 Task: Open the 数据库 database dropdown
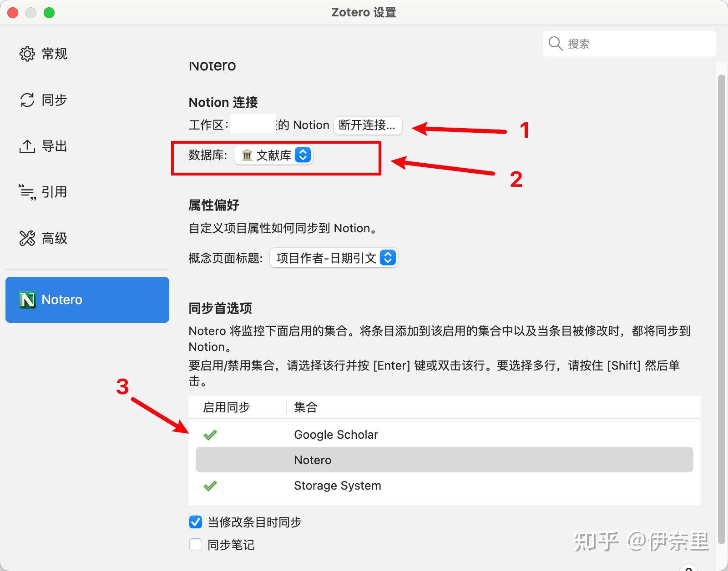273,155
